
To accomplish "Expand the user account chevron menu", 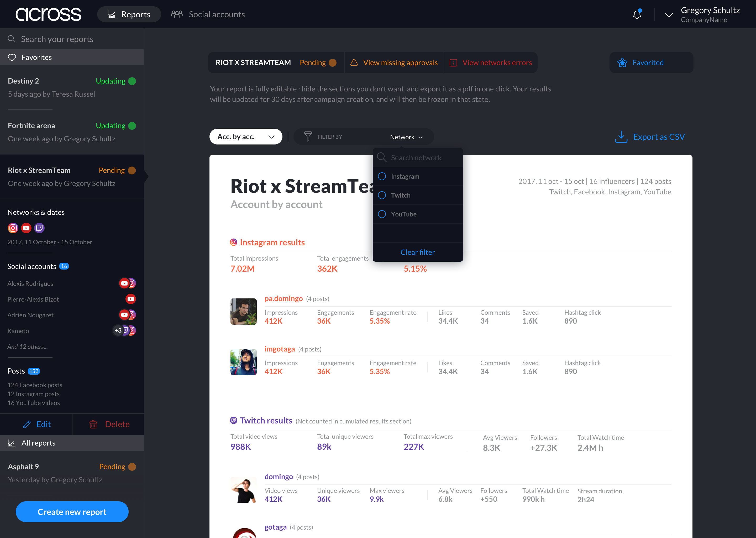I will 669,14.
